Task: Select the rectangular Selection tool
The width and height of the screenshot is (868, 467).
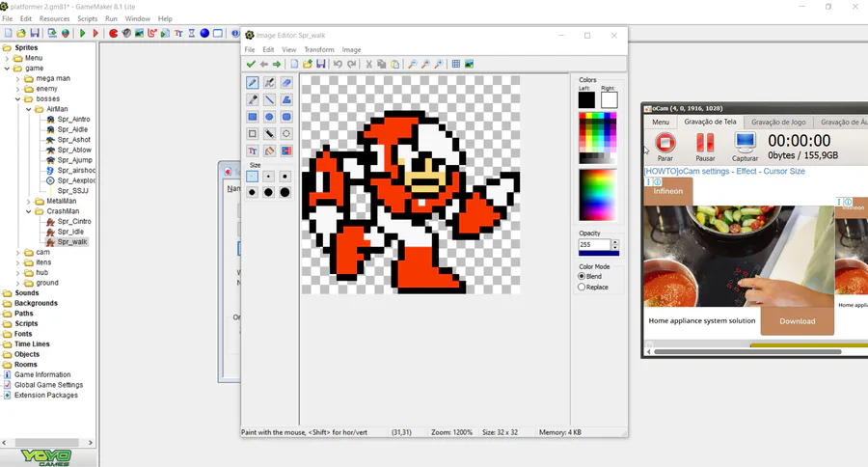Action: 253,133
